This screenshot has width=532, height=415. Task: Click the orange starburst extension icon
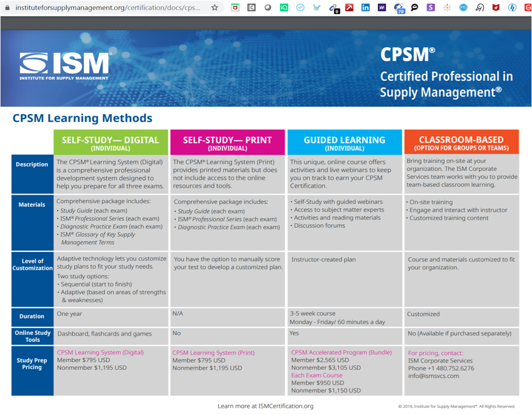[x=447, y=7]
